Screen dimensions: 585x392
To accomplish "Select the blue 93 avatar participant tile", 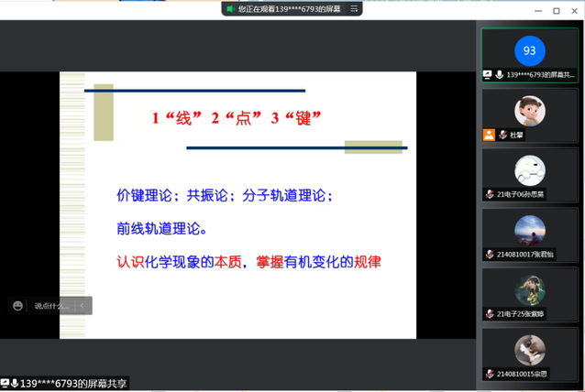I will (530, 50).
